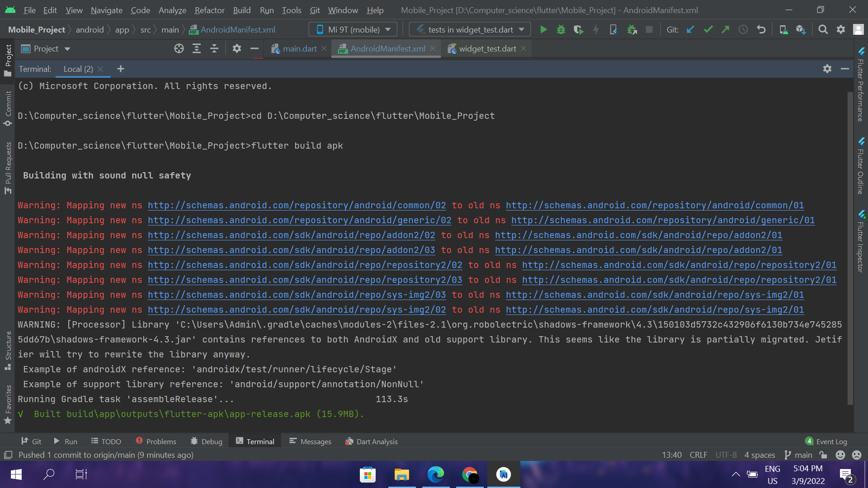Run with coverage shield icon
Image resolution: width=868 pixels, height=488 pixels.
click(x=578, y=30)
